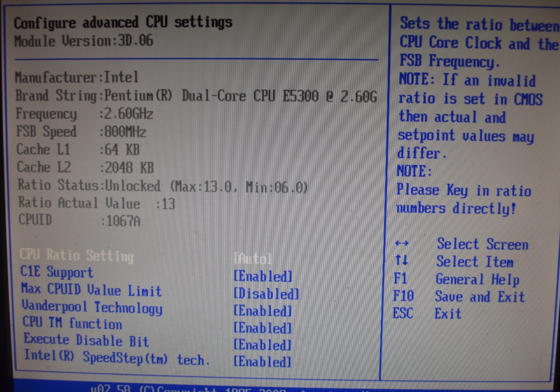The width and height of the screenshot is (560, 392).
Task: Toggle Execute Disable Bit [Enabled] value
Action: [263, 345]
